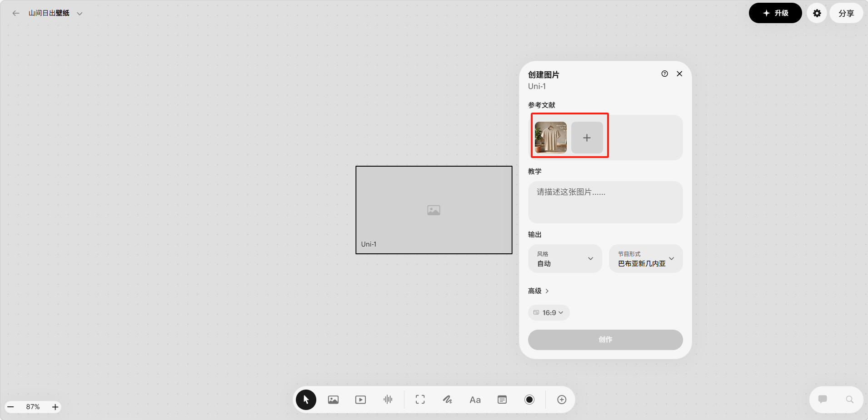Click the 分享 share button
Viewport: 868px width, 420px height.
point(846,13)
